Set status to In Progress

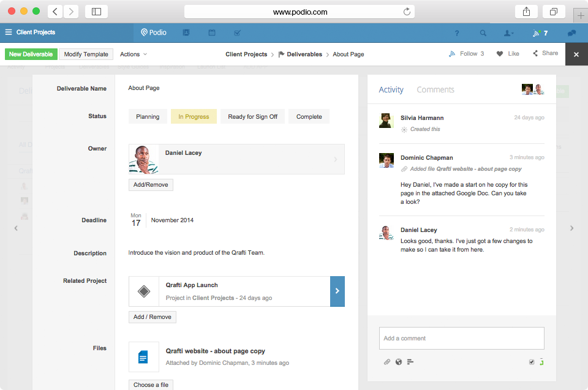[194, 116]
